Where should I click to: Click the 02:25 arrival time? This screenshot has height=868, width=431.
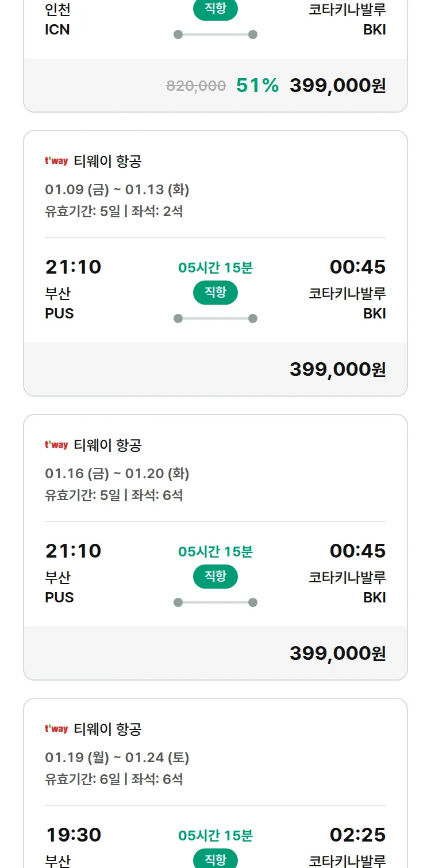(357, 835)
